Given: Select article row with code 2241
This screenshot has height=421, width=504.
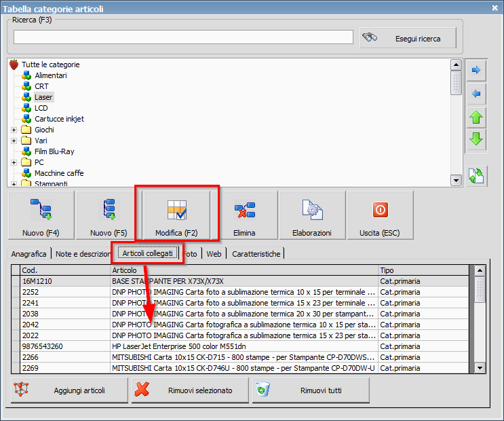Looking at the screenshot, I should tap(240, 304).
